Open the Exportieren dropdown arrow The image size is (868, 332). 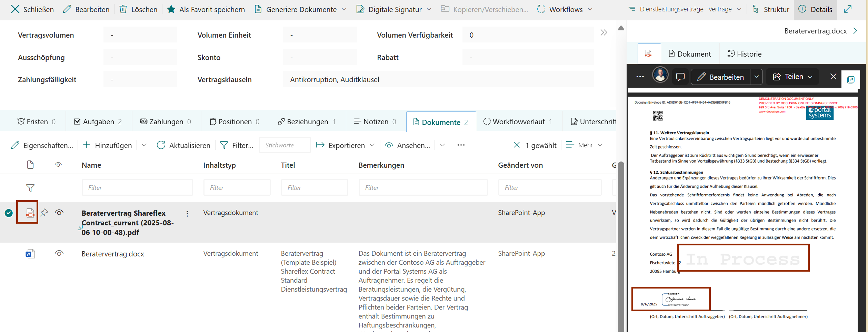click(x=372, y=145)
